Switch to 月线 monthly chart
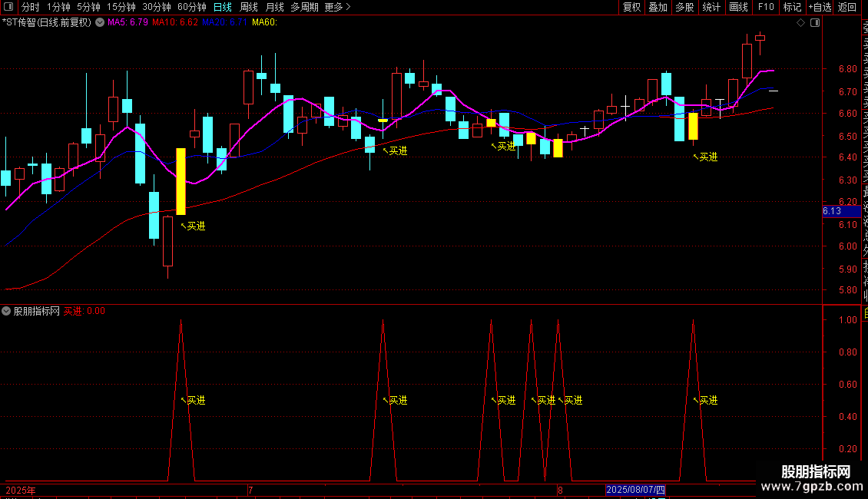The height and width of the screenshot is (499, 868). pos(274,7)
